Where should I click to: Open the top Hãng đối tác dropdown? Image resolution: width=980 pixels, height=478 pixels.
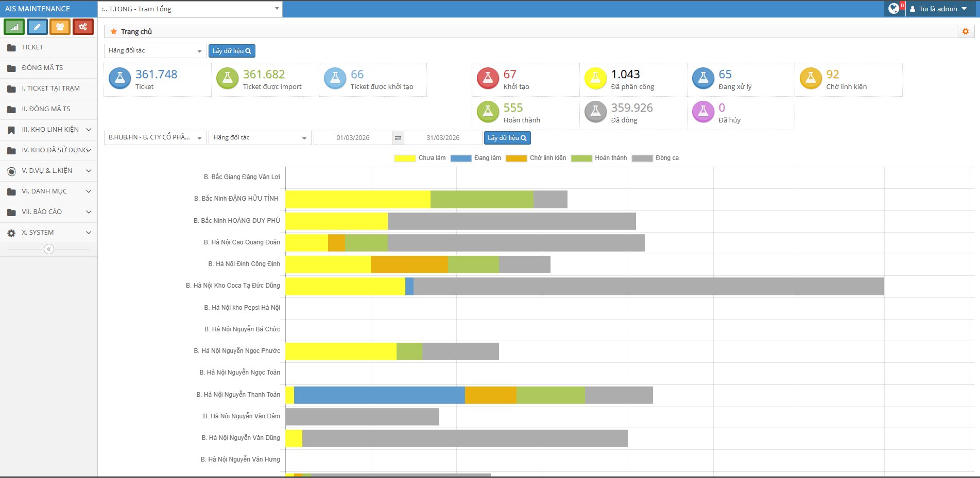(x=156, y=50)
